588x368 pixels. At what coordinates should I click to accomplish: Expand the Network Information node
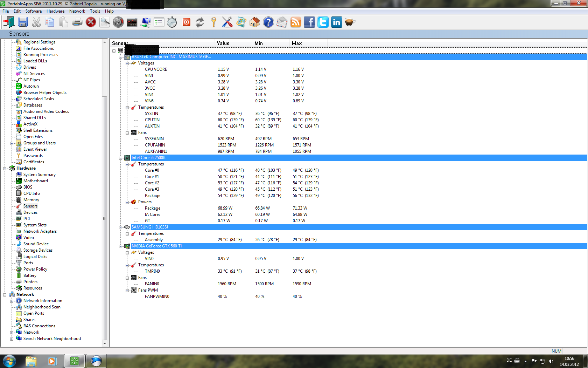[12, 301]
